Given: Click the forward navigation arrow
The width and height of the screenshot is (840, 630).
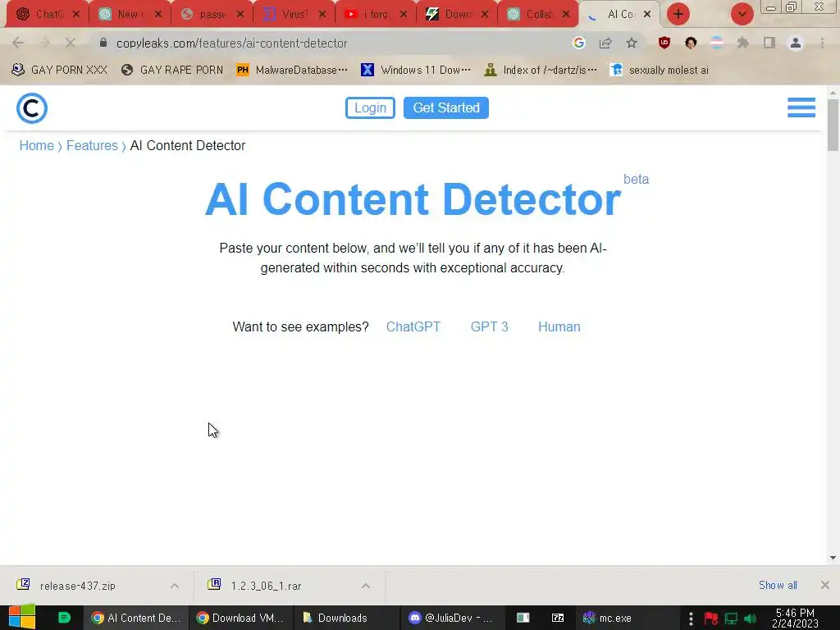Looking at the screenshot, I should click(44, 43).
